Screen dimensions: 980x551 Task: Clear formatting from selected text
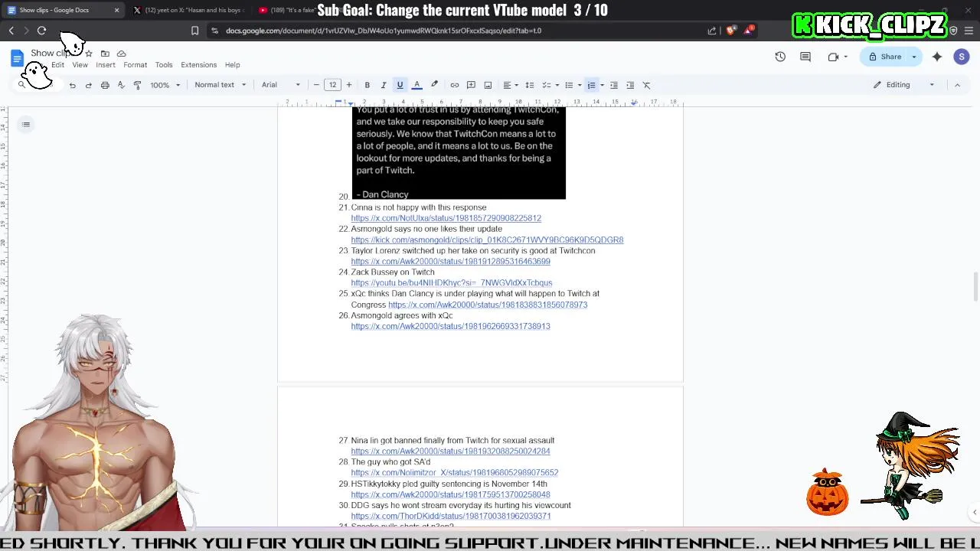coord(647,85)
